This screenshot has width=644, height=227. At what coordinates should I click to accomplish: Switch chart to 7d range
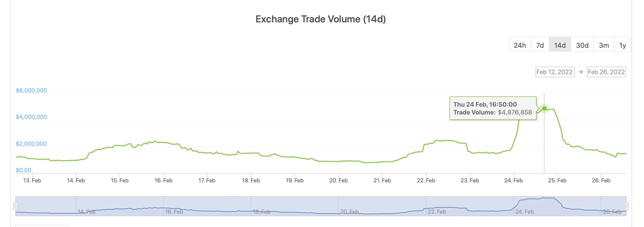pos(540,45)
